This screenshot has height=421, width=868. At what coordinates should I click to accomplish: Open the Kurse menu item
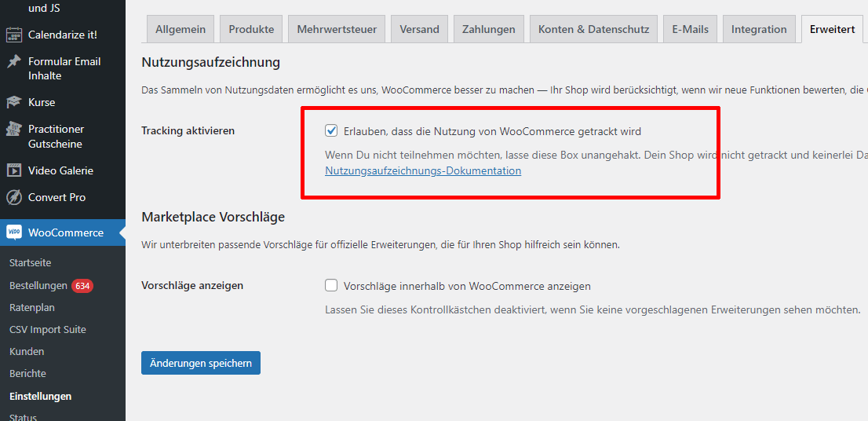(x=42, y=102)
